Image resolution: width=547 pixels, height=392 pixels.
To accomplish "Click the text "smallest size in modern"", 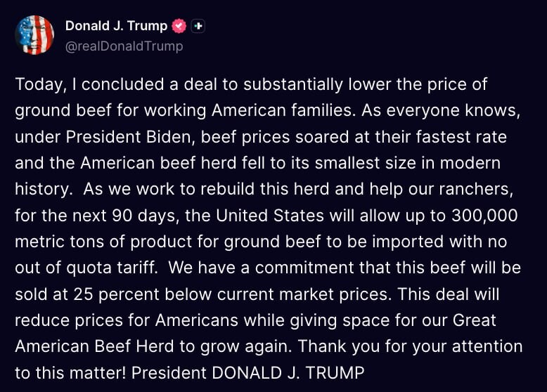I will point(408,163).
